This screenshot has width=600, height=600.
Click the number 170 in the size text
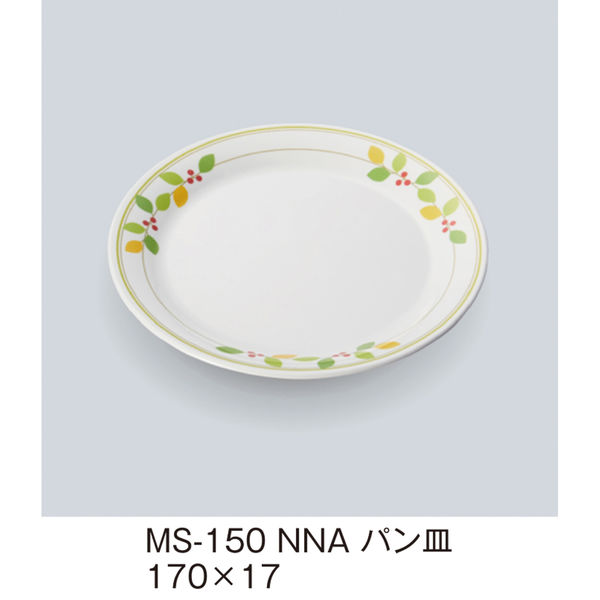click(174, 577)
